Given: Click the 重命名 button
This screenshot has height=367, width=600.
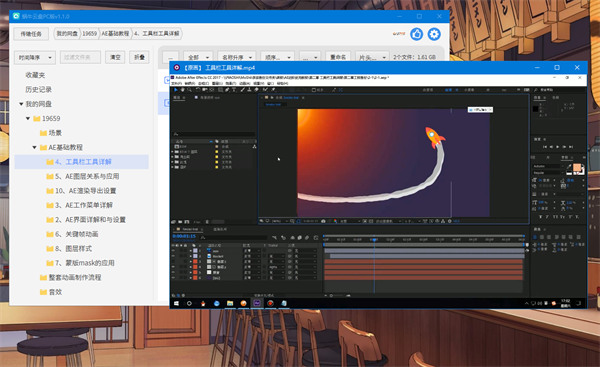Looking at the screenshot, I should 338,57.
